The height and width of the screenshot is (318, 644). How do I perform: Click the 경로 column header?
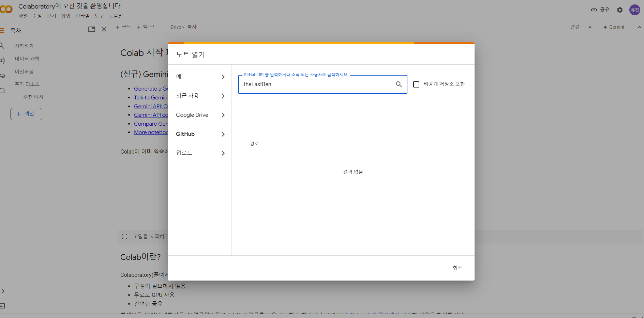tap(254, 144)
